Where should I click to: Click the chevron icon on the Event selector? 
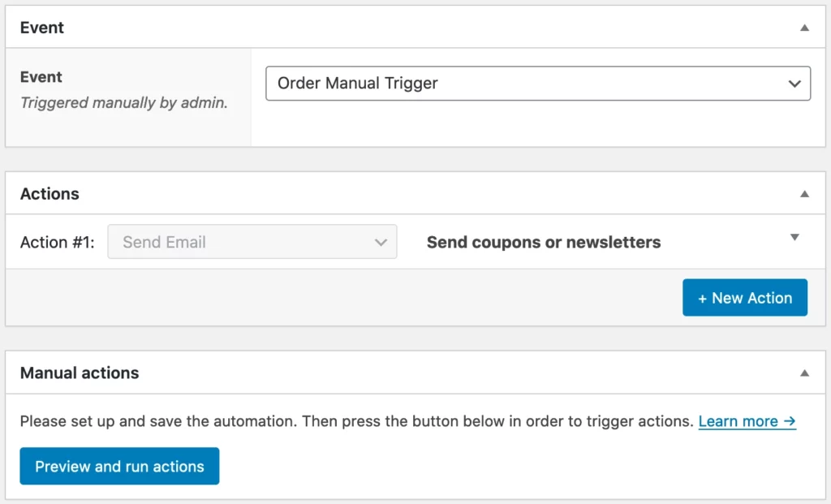[794, 83]
